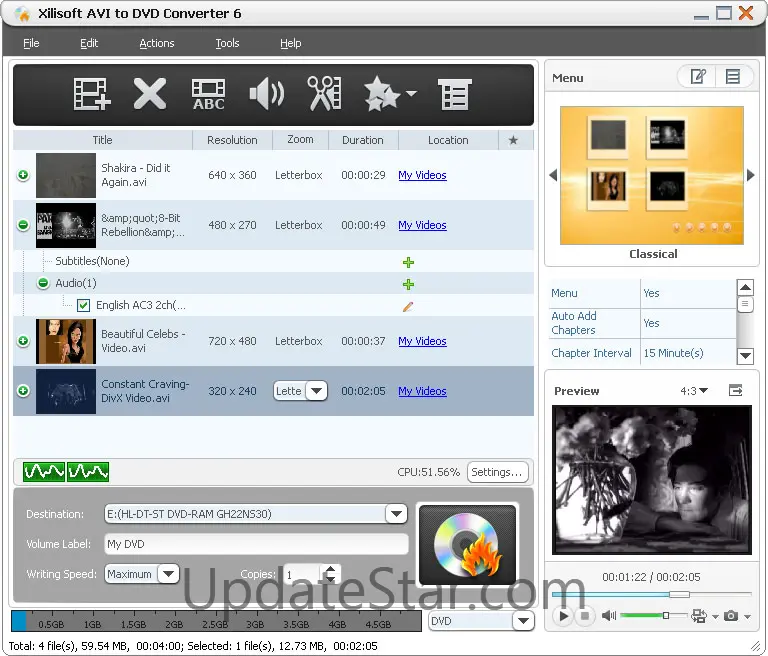Add audio track with green plus icon

[408, 284]
